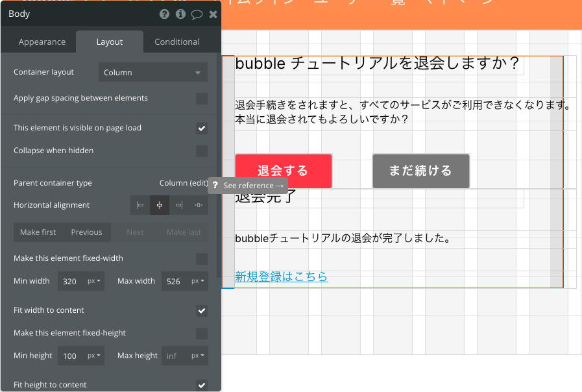Select the bubbleチュートリアルの退会が完了しました。 text

pyautogui.click(x=343, y=238)
